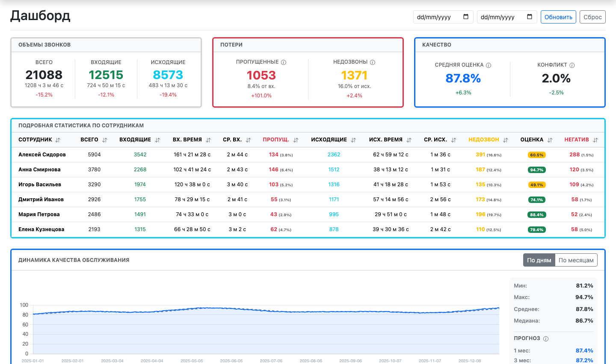Viewport: 616px width, 364px height.
Task: Sort by Недозвон column header
Action: (483, 140)
